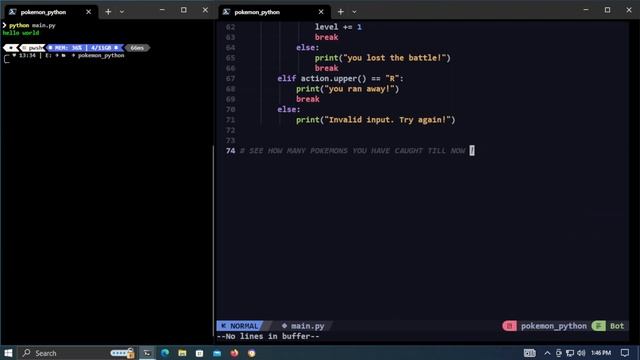The image size is (640, 360).
Task: Minimize the left terminal window
Action: click(x=162, y=10)
